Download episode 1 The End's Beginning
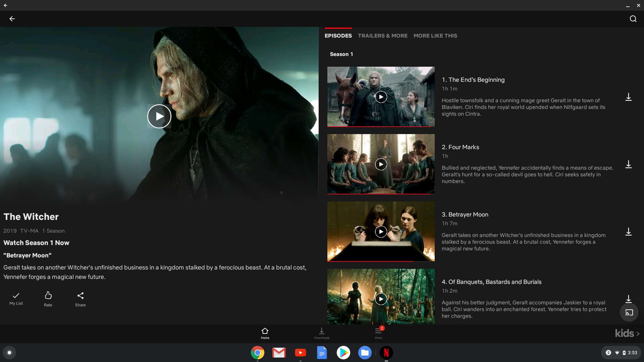The image size is (644, 362). click(629, 97)
